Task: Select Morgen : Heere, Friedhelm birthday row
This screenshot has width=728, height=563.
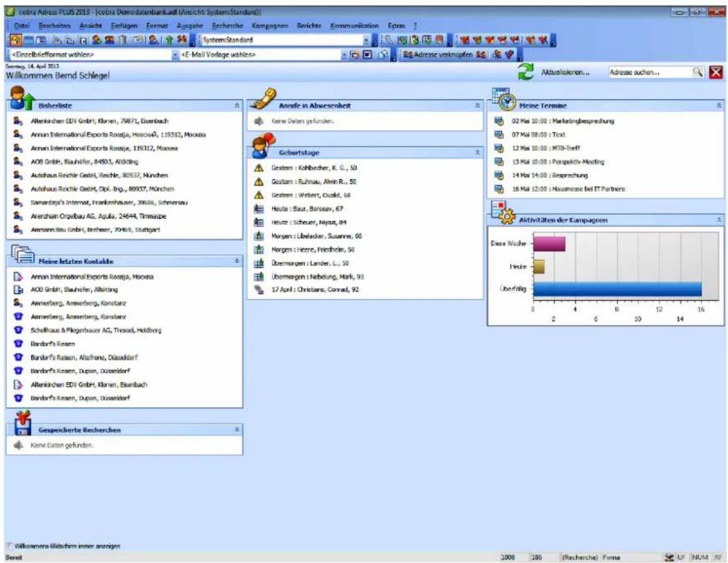Action: point(313,250)
